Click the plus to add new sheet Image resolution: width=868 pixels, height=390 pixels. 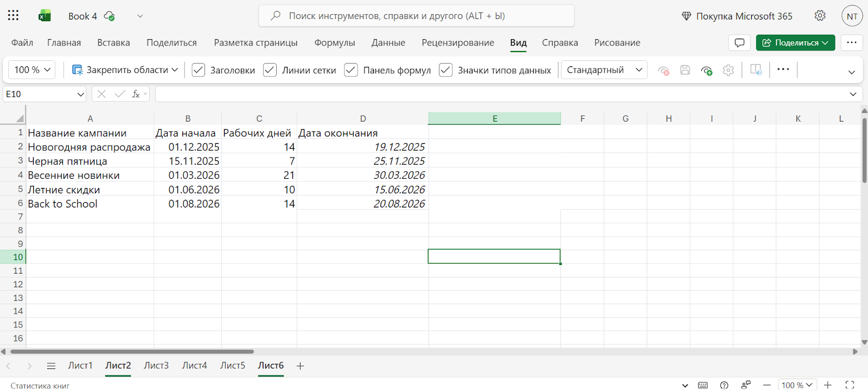(300, 366)
